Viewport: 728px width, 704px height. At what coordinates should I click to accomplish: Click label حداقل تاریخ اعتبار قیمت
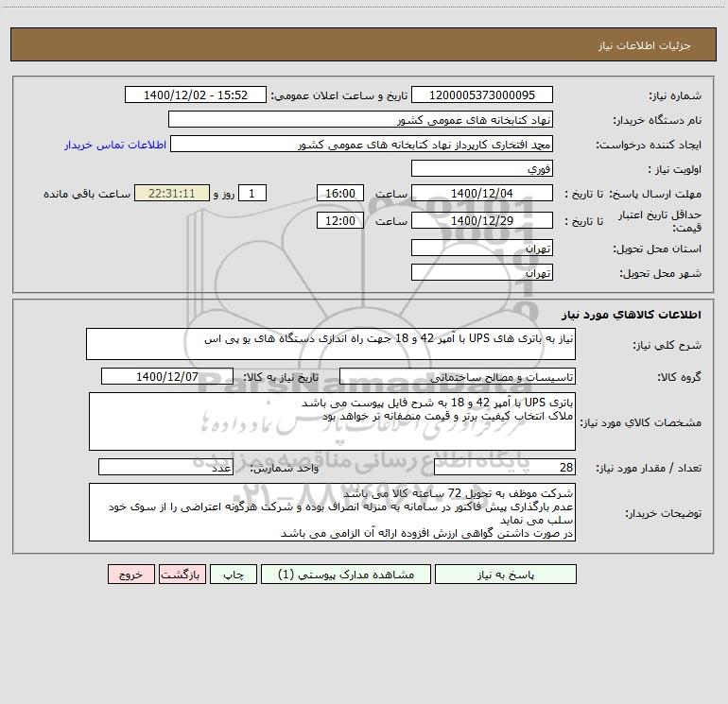click(659, 221)
